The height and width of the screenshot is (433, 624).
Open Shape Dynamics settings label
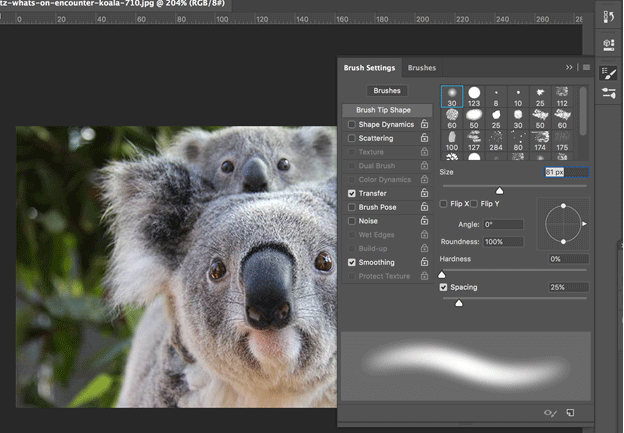[x=386, y=125]
